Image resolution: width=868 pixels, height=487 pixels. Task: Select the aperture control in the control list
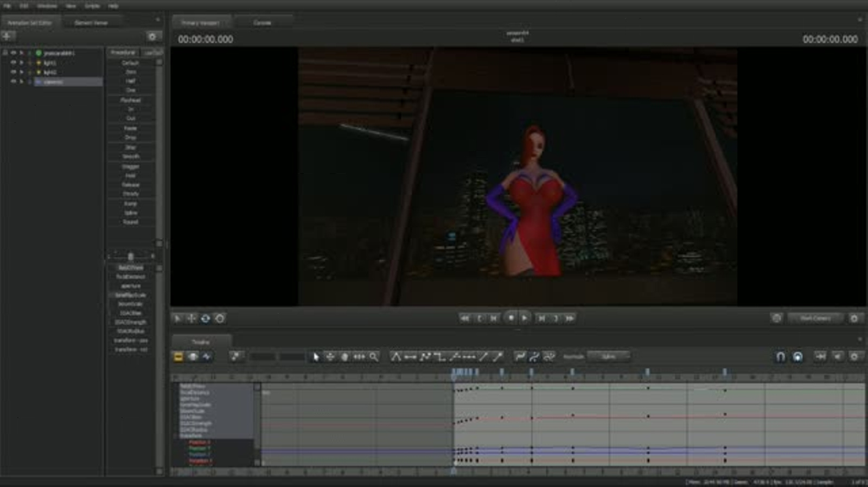[130, 286]
